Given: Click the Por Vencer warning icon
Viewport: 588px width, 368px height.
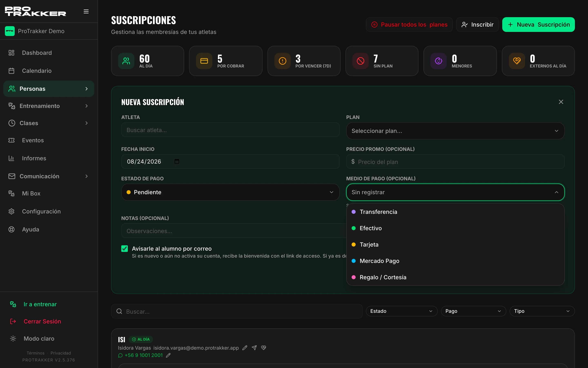Looking at the screenshot, I should [282, 61].
